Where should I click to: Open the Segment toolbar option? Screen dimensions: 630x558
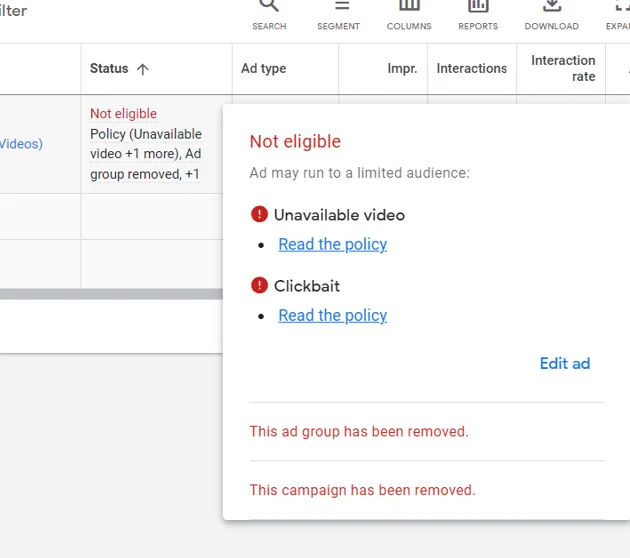338,15
